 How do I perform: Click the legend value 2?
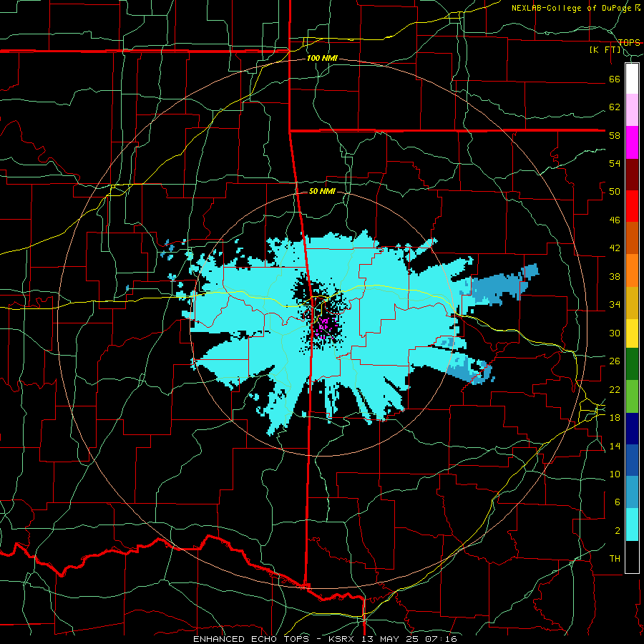pos(618,531)
